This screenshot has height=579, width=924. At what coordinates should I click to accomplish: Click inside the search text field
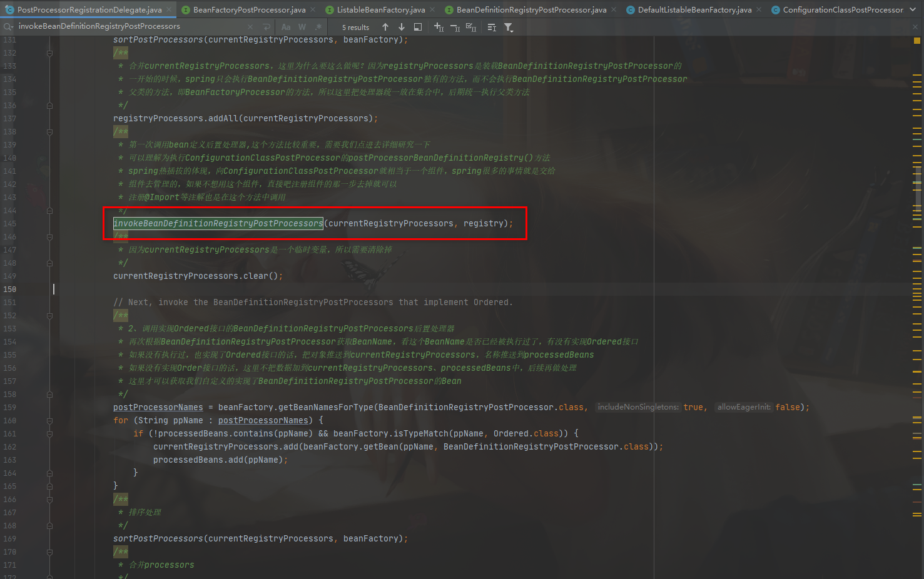point(125,26)
